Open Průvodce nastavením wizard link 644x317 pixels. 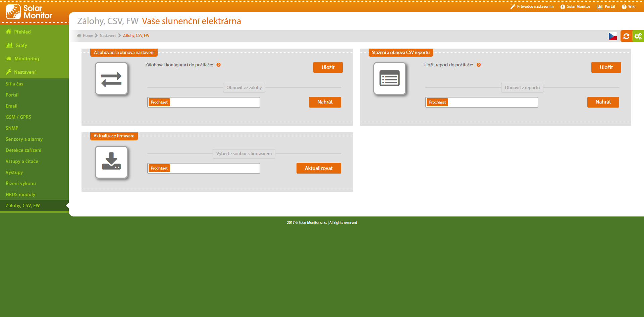point(532,7)
